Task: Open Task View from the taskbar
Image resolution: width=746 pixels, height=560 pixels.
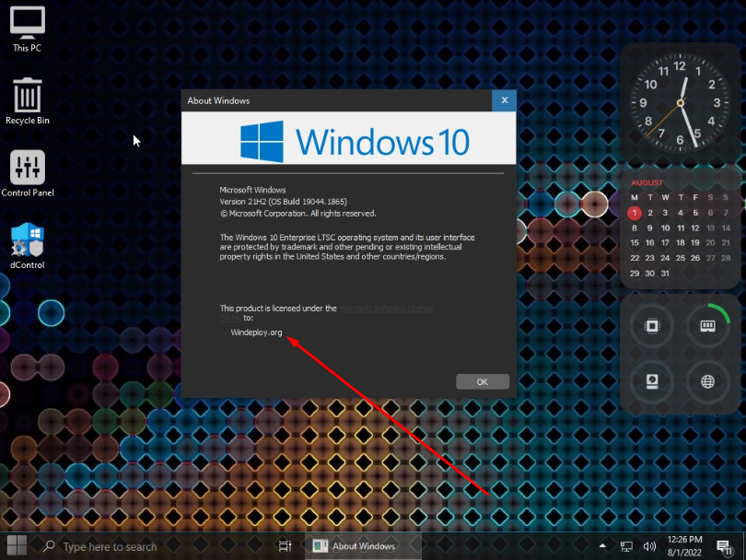Action: pos(285,546)
